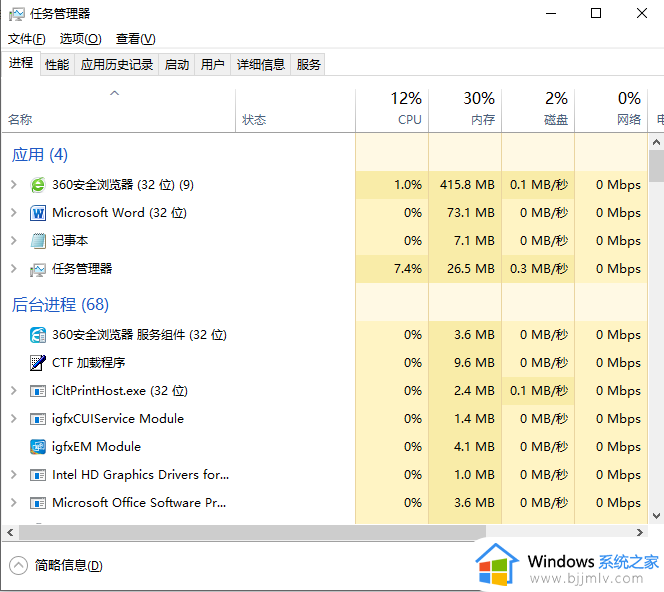Switch to the 应用历史记录 tab
The width and height of the screenshot is (664, 592).
click(x=116, y=65)
